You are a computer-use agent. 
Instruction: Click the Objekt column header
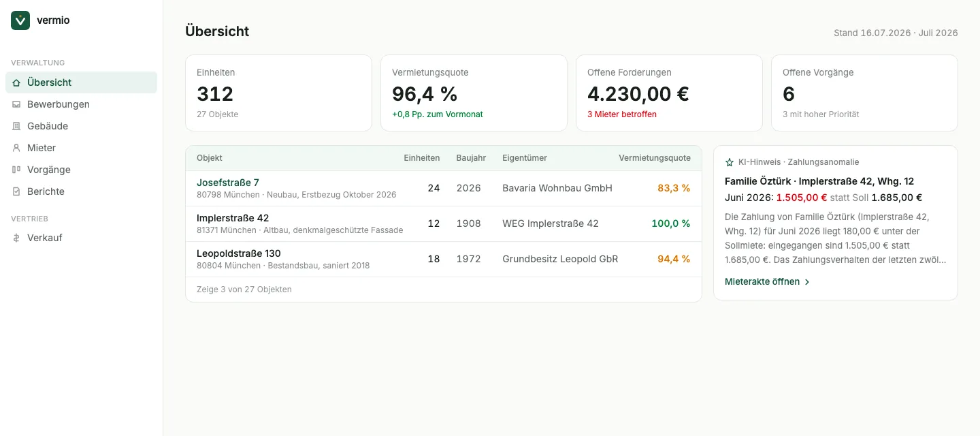[210, 158]
